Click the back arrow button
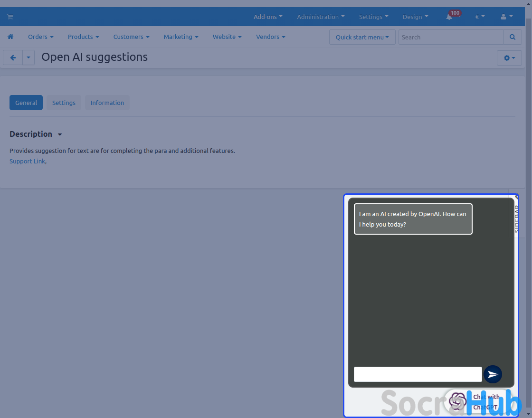Viewport: 532px width, 418px height. (13, 57)
